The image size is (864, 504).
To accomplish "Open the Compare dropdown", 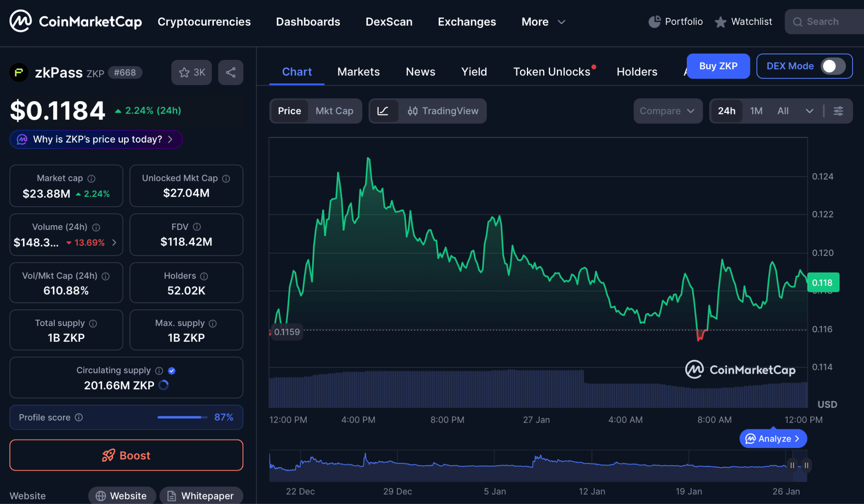I will tap(668, 111).
